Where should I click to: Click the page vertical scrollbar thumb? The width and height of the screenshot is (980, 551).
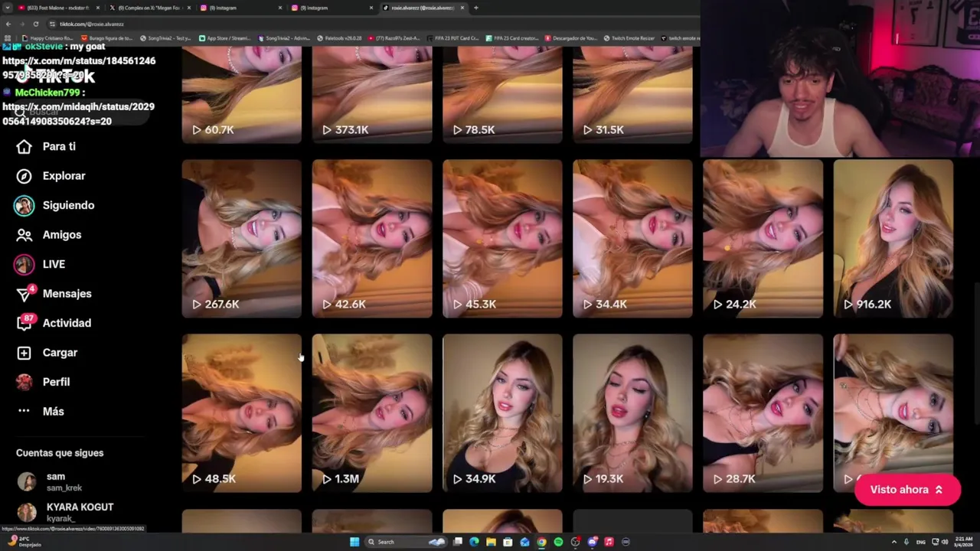975,352
